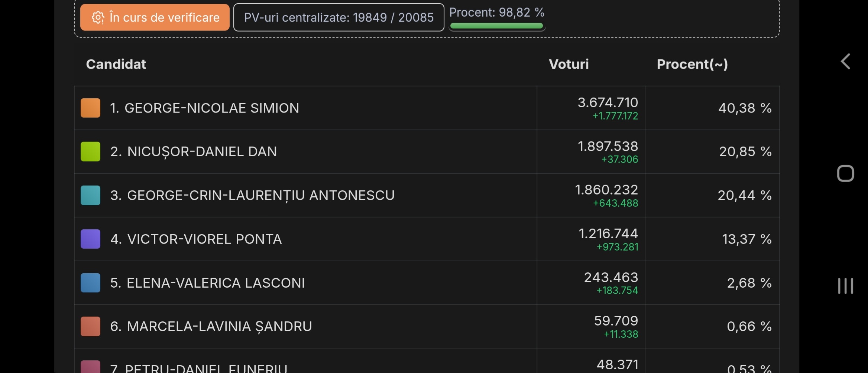
Task: Click the green percent progress bar
Action: tap(496, 26)
